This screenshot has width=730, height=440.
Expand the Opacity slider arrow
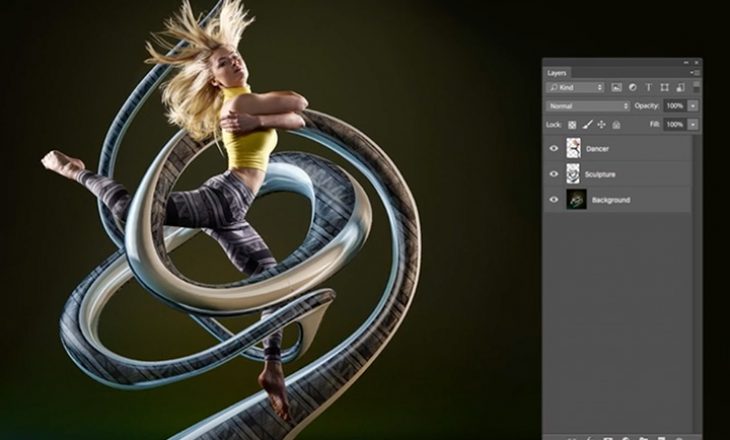(693, 106)
